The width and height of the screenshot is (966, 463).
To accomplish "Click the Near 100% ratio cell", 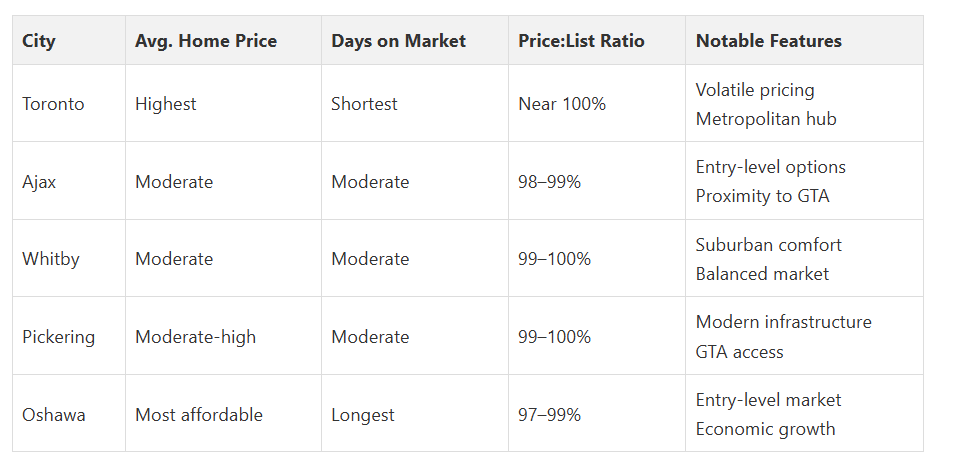I will pos(562,104).
